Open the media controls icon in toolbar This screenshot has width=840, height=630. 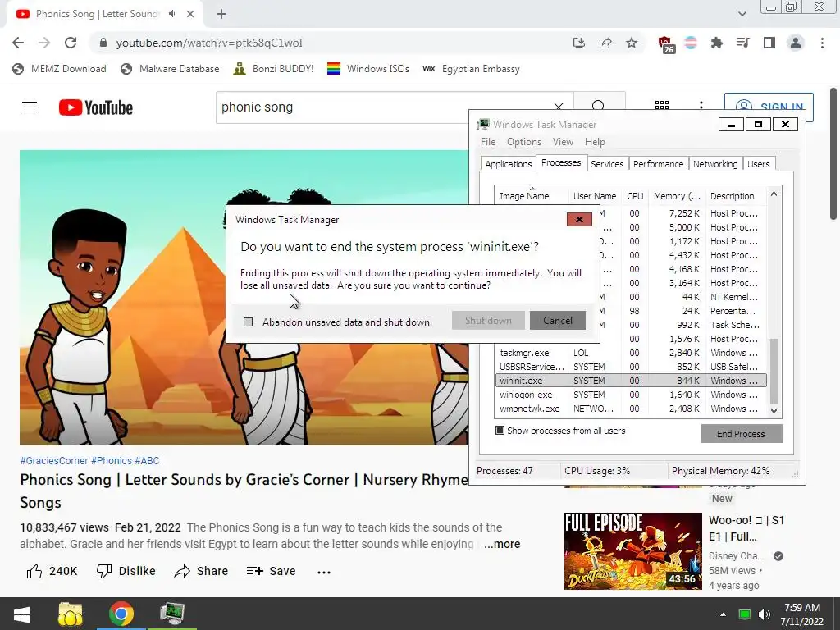pyautogui.click(x=743, y=43)
